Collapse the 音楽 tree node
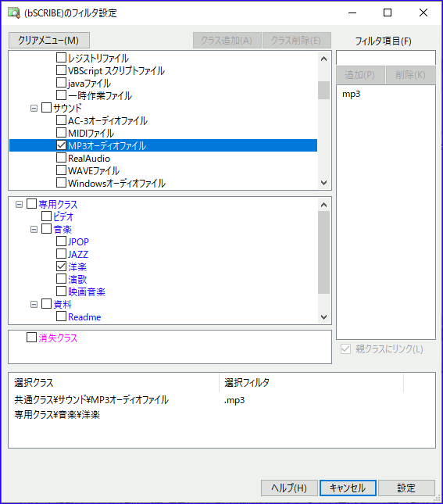 tap(34, 230)
